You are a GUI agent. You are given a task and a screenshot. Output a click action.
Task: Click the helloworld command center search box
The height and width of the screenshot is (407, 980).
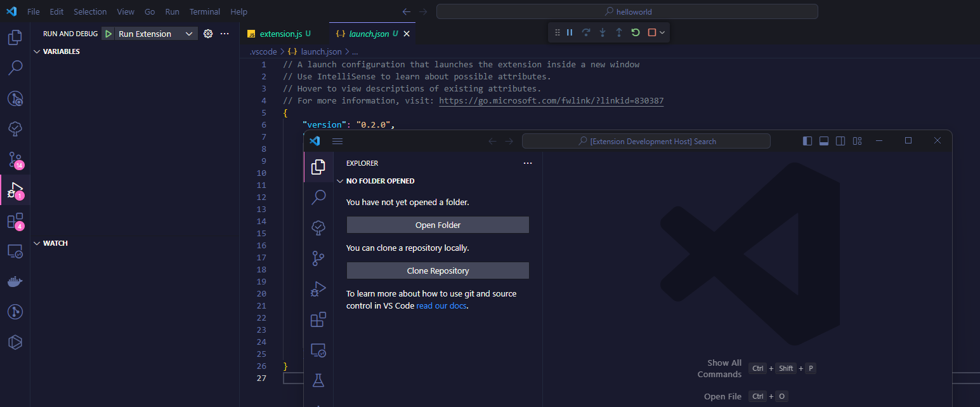[627, 11]
